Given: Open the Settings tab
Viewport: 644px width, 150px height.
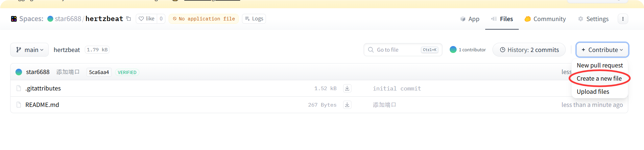Looking at the screenshot, I should point(593,19).
